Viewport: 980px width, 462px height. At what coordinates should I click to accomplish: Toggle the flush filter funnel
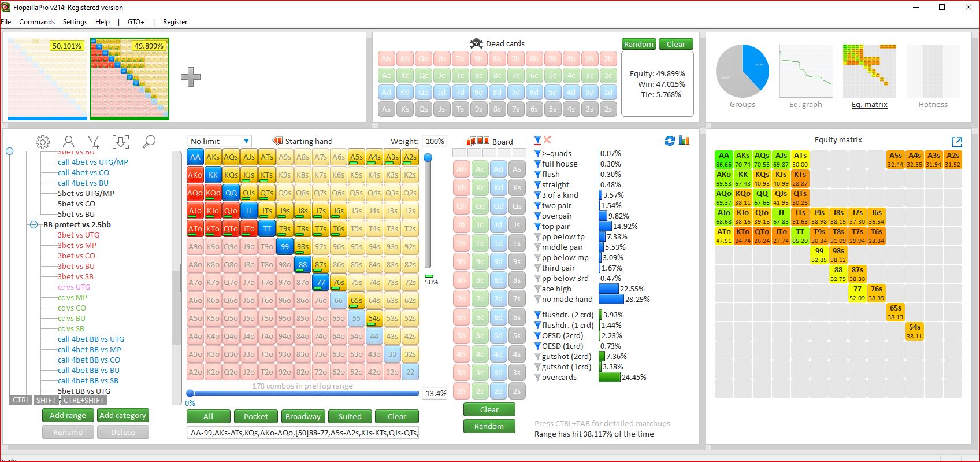537,175
